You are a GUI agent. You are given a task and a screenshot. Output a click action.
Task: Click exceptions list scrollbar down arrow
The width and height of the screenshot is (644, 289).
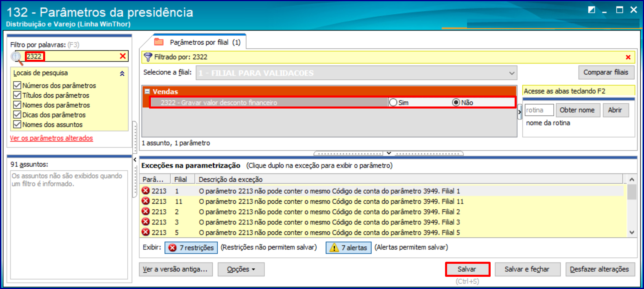tap(631, 233)
